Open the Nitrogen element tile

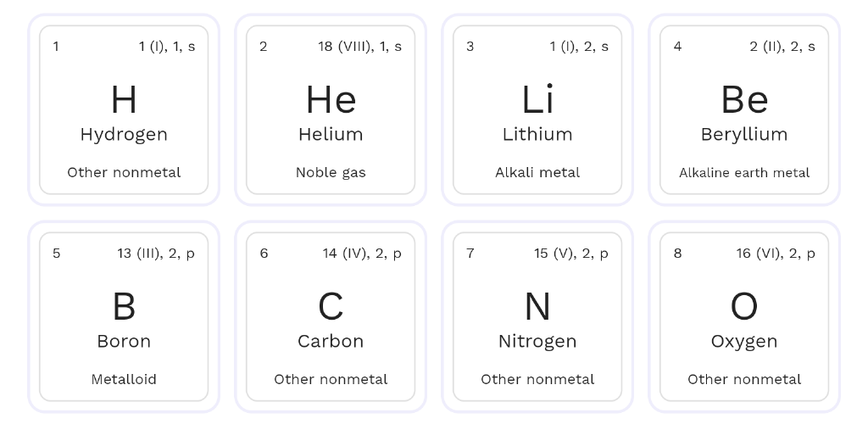coord(537,316)
